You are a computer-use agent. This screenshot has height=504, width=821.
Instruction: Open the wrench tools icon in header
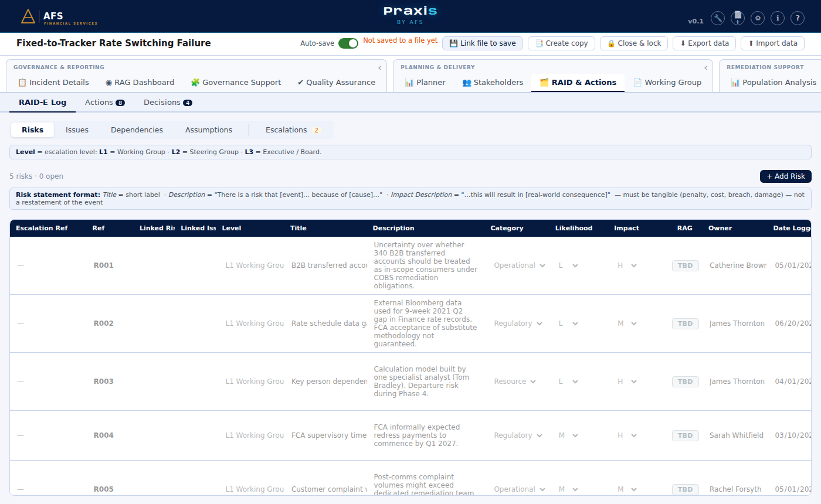click(x=718, y=18)
